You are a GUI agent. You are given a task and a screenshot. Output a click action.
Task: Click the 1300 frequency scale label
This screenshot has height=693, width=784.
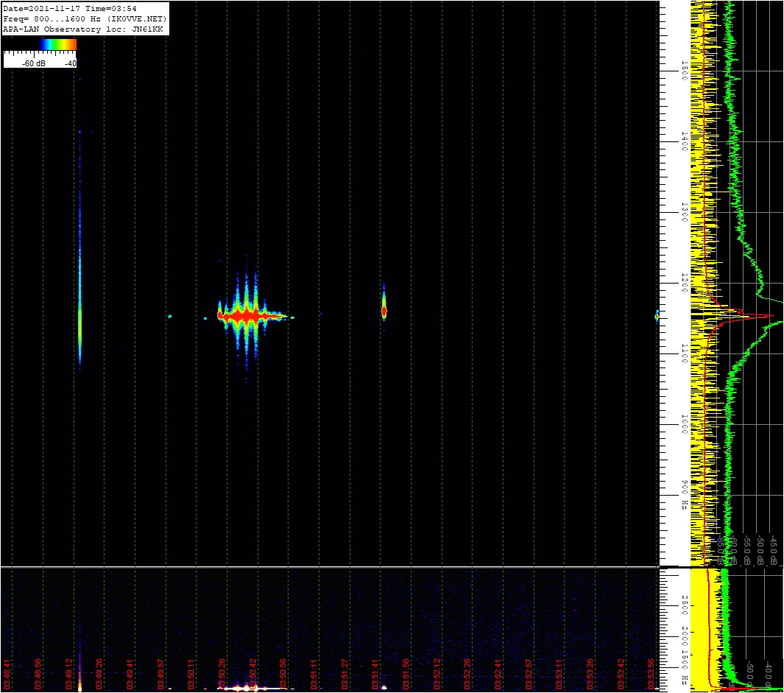pos(685,212)
